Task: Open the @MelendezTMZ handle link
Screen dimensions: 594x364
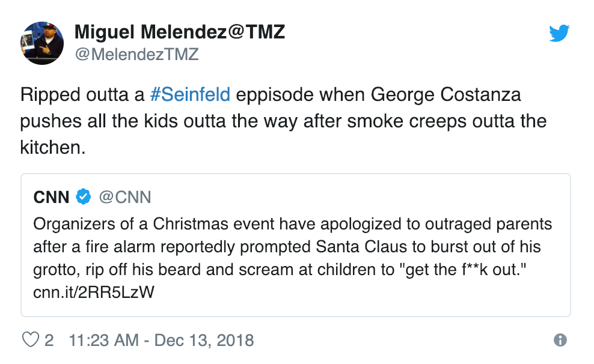Action: [x=136, y=55]
